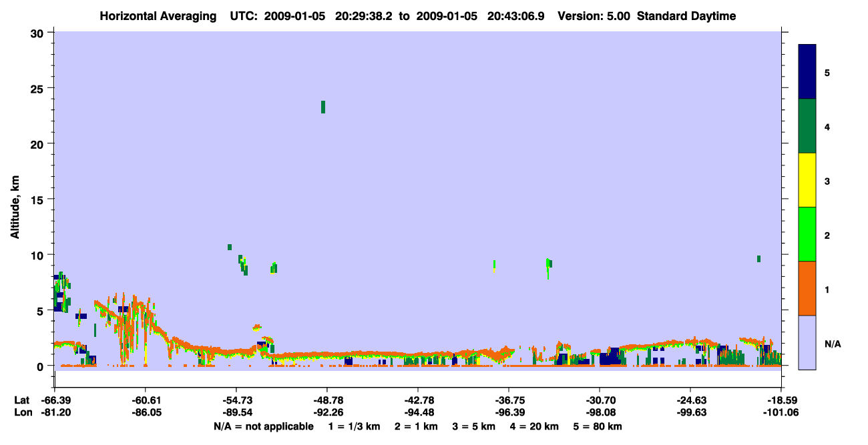Click the 'Version: 5.00' text in title
The image size is (868, 445).
coord(594,16)
